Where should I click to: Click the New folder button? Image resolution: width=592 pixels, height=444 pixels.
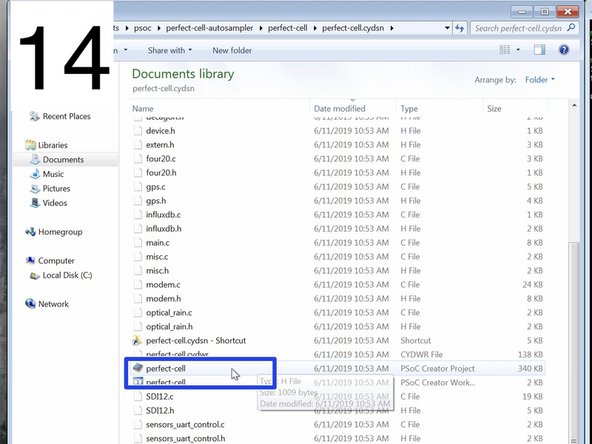coord(232,50)
